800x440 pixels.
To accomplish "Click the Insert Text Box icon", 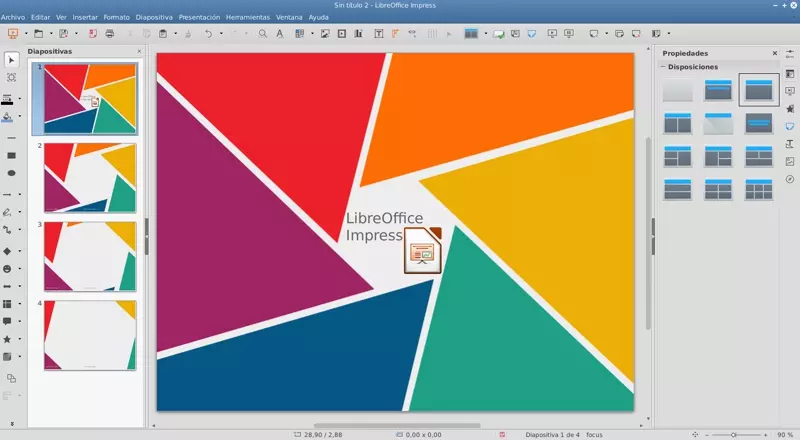I will [x=379, y=34].
